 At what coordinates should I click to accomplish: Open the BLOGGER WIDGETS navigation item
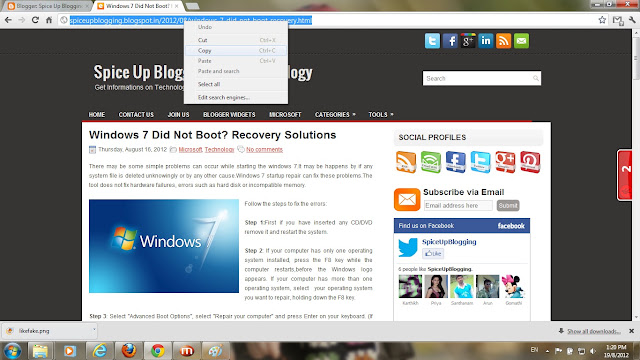tap(229, 115)
